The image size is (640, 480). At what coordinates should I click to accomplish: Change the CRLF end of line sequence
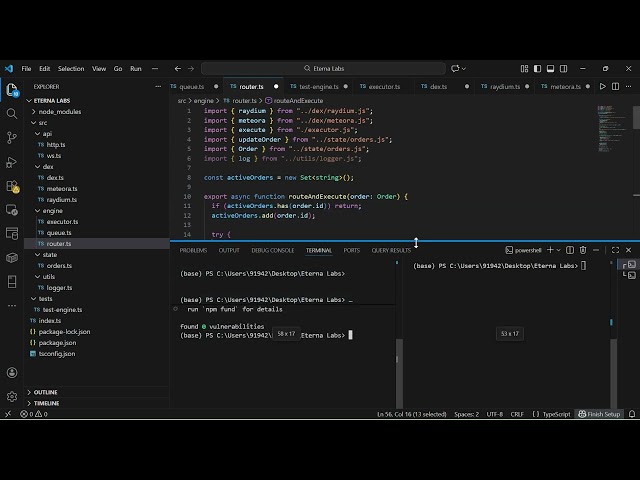click(x=517, y=414)
